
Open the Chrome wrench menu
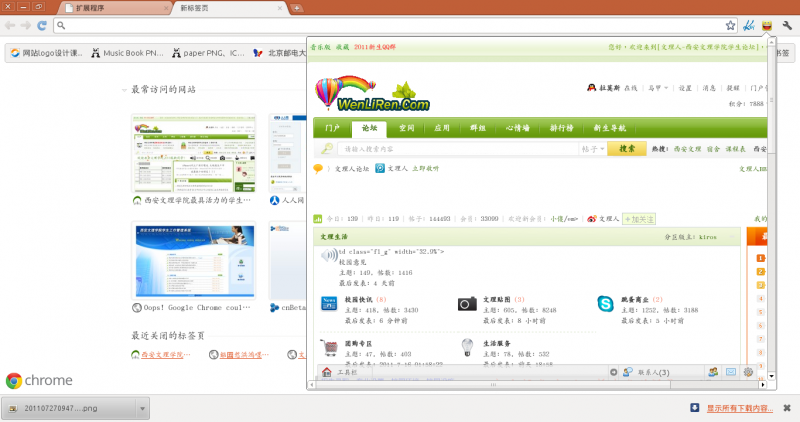tap(787, 26)
